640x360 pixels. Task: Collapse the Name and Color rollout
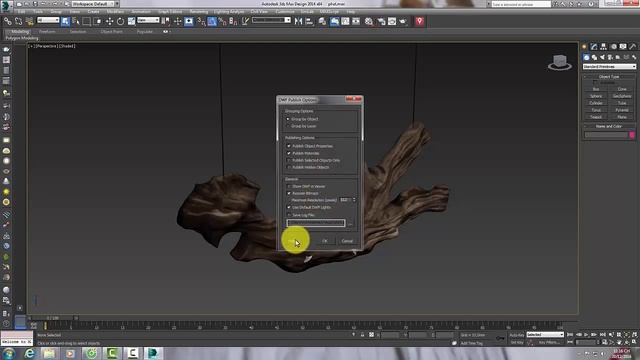[609, 126]
